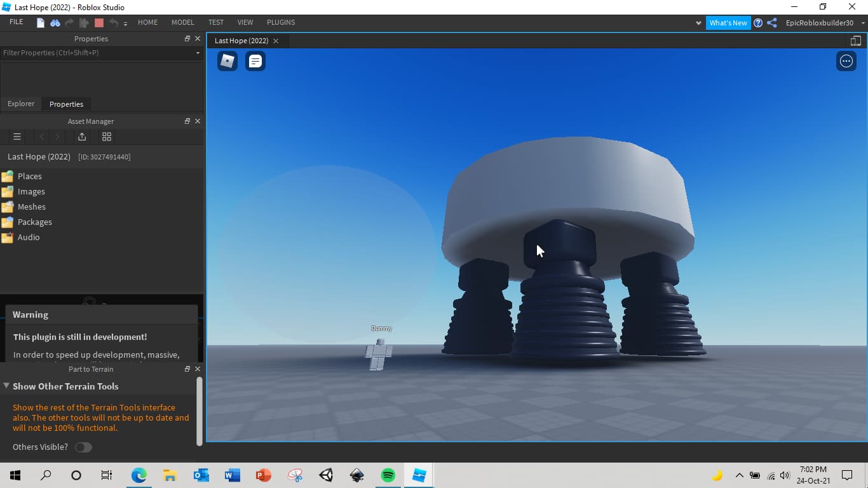The width and height of the screenshot is (868, 488).
Task: Switch Asset Manager to grid view
Action: (107, 137)
